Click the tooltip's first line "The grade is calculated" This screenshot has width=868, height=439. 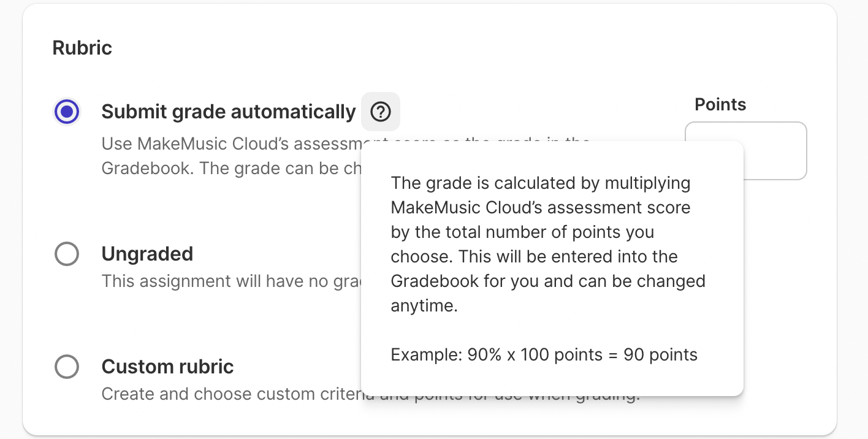(540, 183)
